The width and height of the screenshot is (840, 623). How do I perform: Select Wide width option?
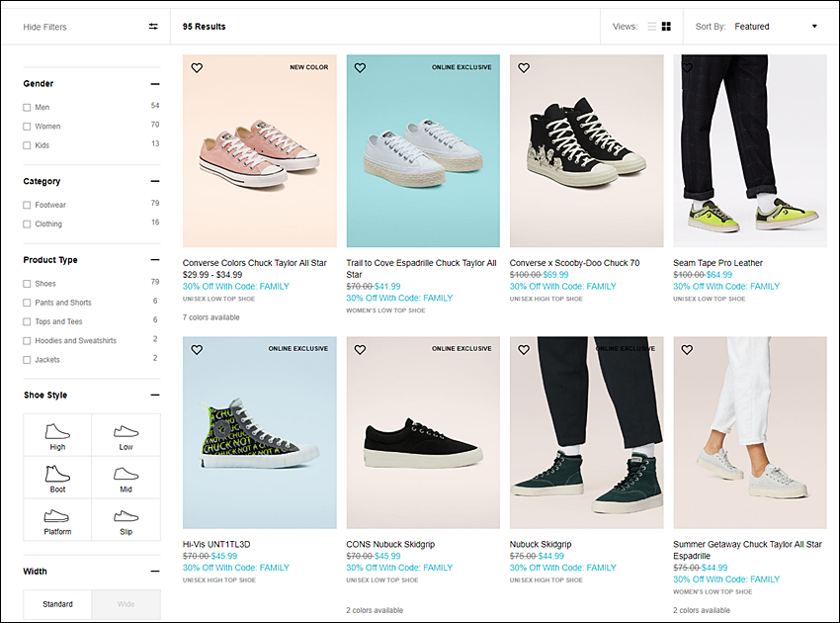(x=126, y=604)
